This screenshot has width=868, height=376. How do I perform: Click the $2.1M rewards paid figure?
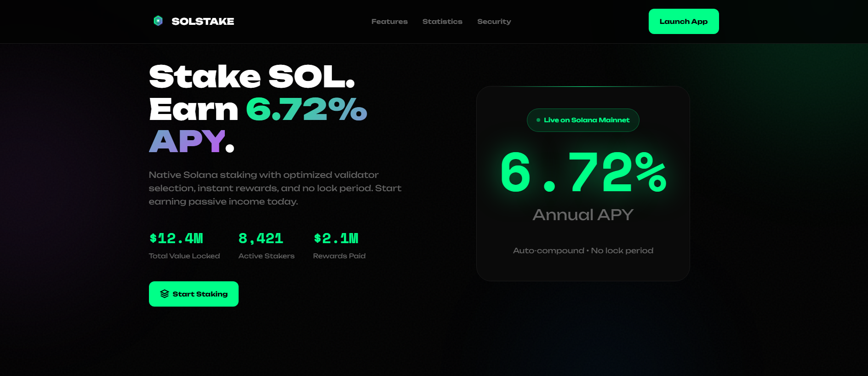(x=336, y=238)
